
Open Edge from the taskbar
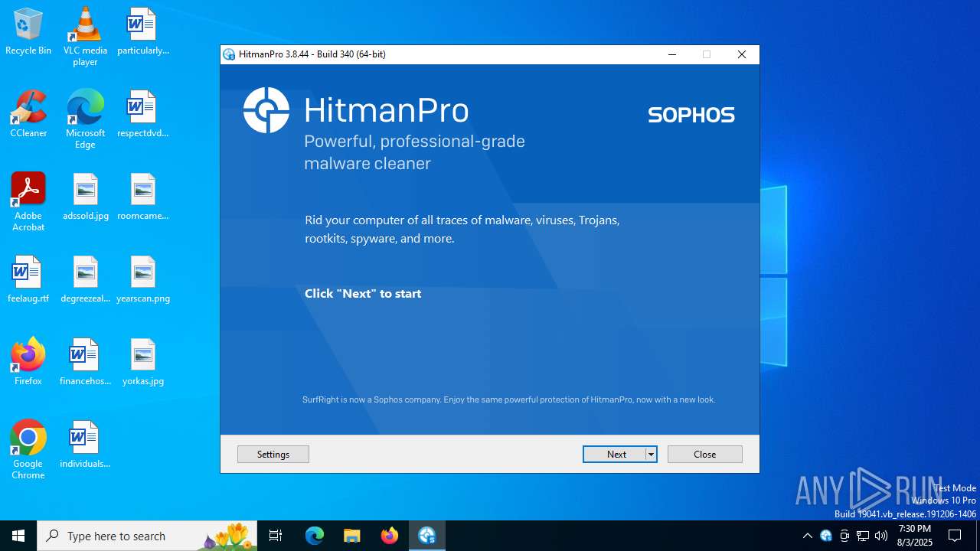(315, 536)
